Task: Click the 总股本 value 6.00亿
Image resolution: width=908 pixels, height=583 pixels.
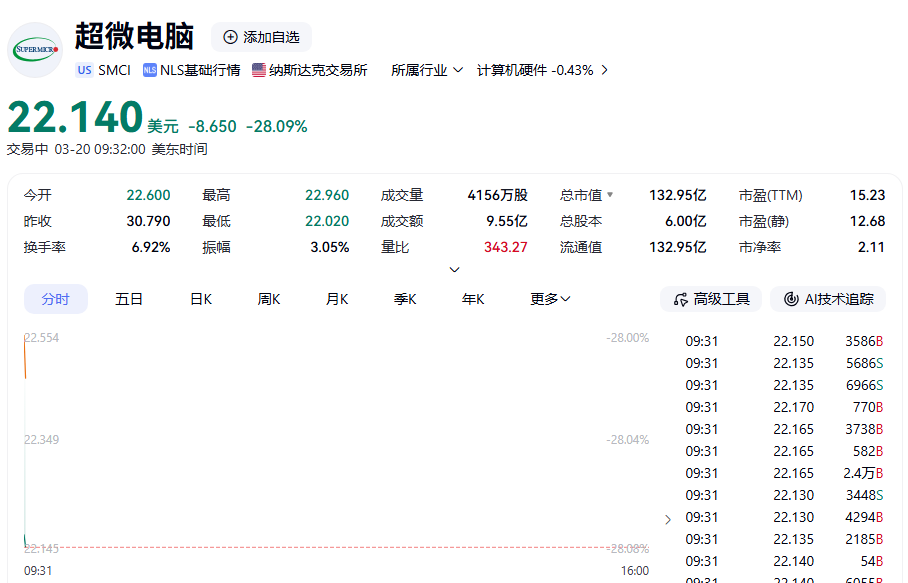Action: [x=686, y=221]
